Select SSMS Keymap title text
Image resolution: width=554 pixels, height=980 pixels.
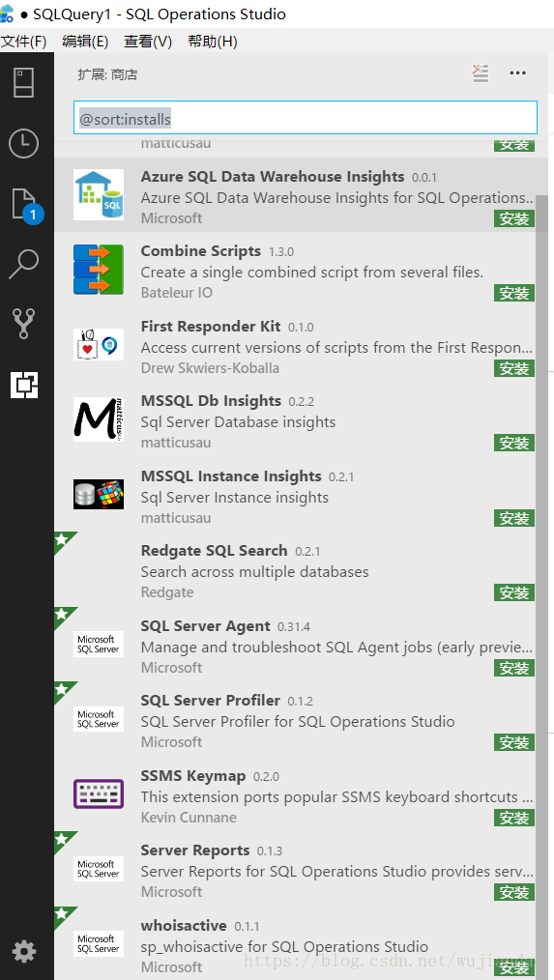point(193,776)
